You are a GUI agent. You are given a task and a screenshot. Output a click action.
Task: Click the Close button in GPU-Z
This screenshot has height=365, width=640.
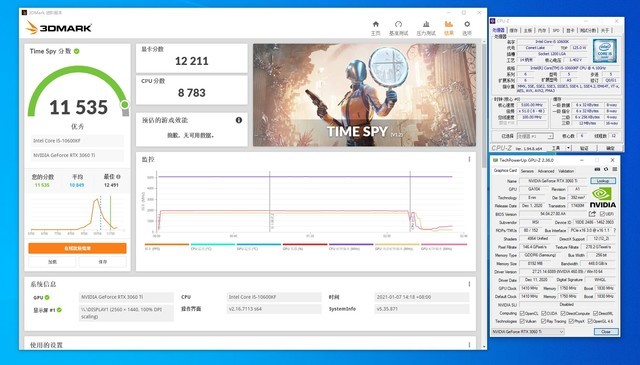[606, 332]
